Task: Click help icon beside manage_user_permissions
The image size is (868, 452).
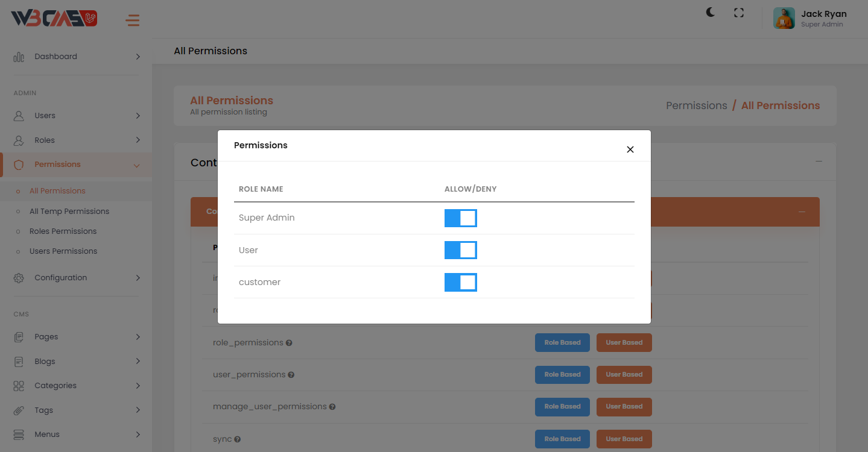Action: pos(332,407)
